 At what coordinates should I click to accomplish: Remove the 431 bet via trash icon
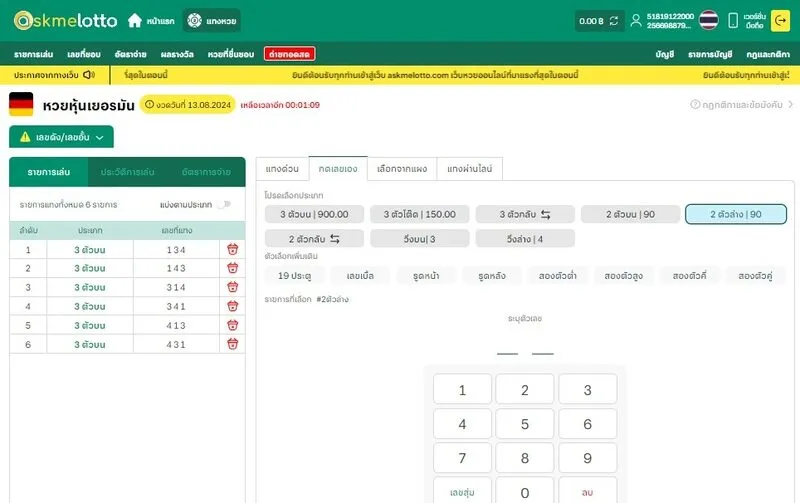click(233, 344)
